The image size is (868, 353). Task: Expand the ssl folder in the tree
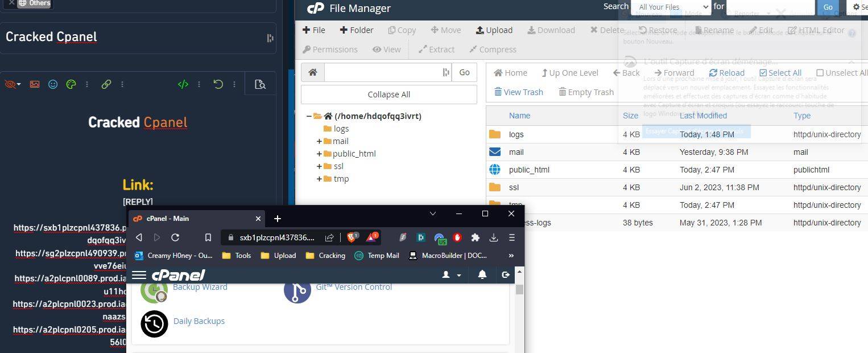[x=320, y=166]
